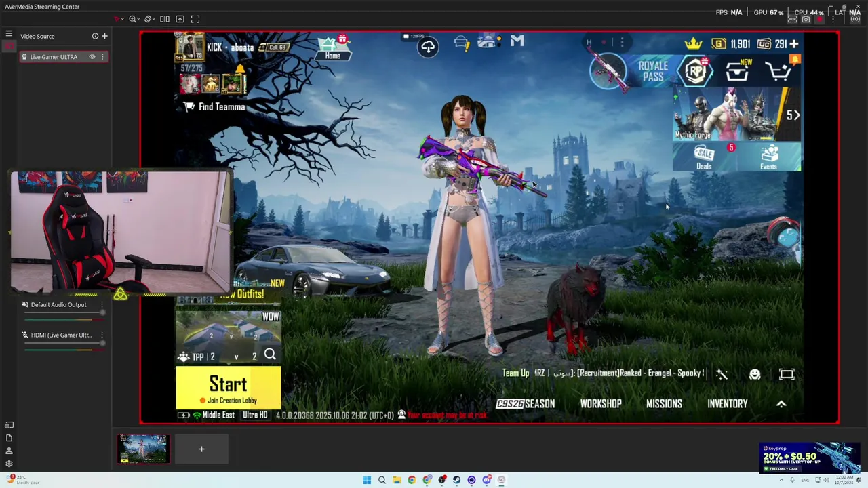Take a snapshot with camera icon
The width and height of the screenshot is (868, 488).
click(806, 20)
